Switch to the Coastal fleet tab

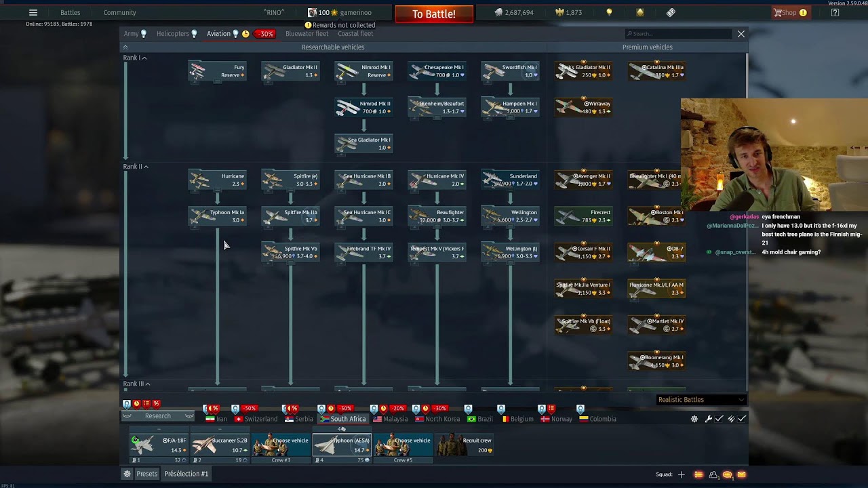pos(355,33)
